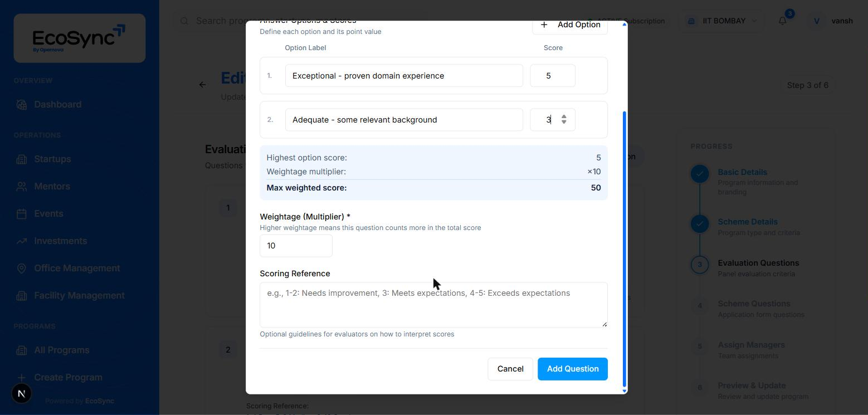
Task: Click the scrollbar down arrow in dialog
Action: tap(625, 391)
